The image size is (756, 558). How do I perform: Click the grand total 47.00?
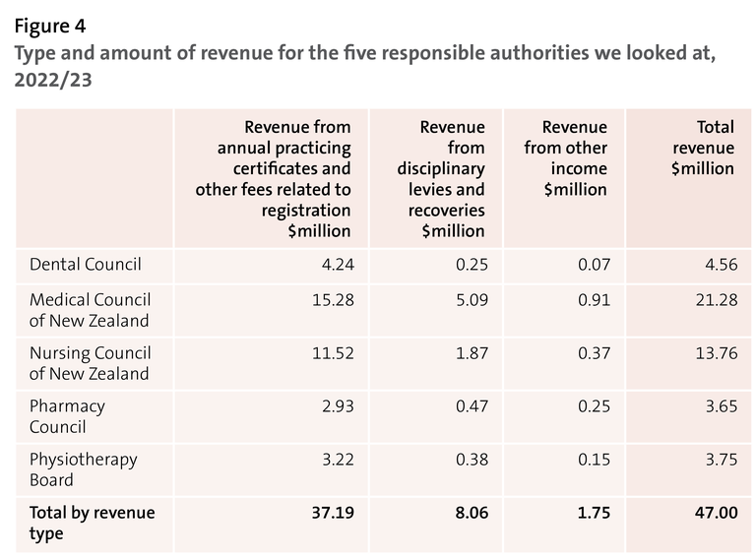716,513
